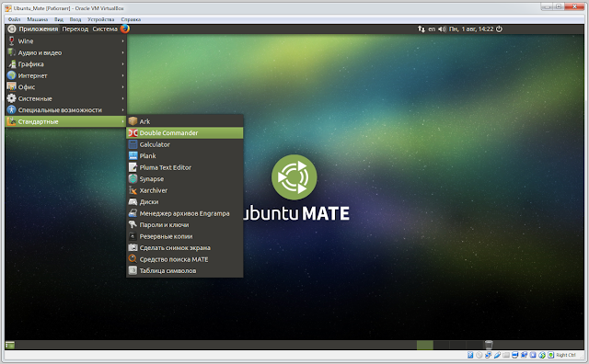The height and width of the screenshot is (364, 589).
Task: Open VirtualBox Машина menu
Action: [37, 19]
